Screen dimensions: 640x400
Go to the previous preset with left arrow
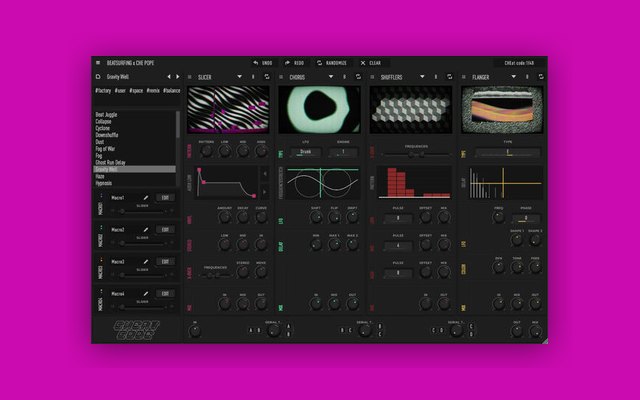pos(169,77)
